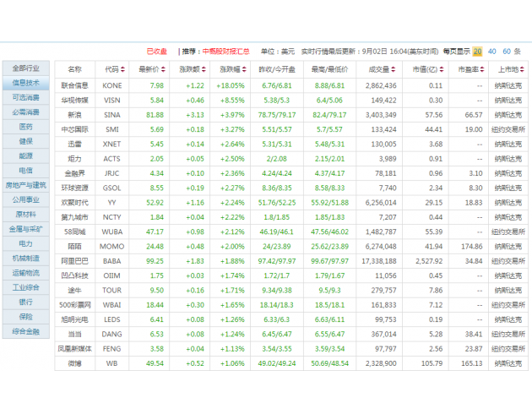Sort by 上市地 column arrow icon
Screen dimensions: 532x414
[x=522, y=69]
